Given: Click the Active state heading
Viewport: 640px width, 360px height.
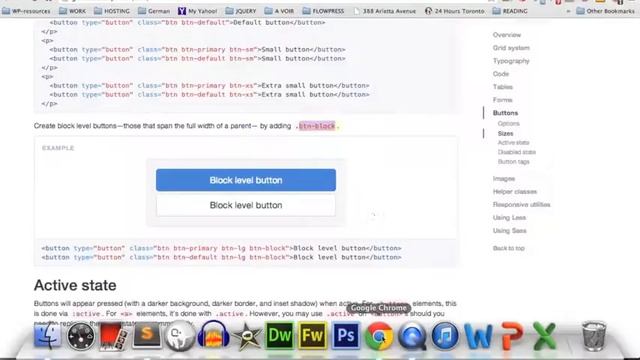Looking at the screenshot, I should pos(75,285).
